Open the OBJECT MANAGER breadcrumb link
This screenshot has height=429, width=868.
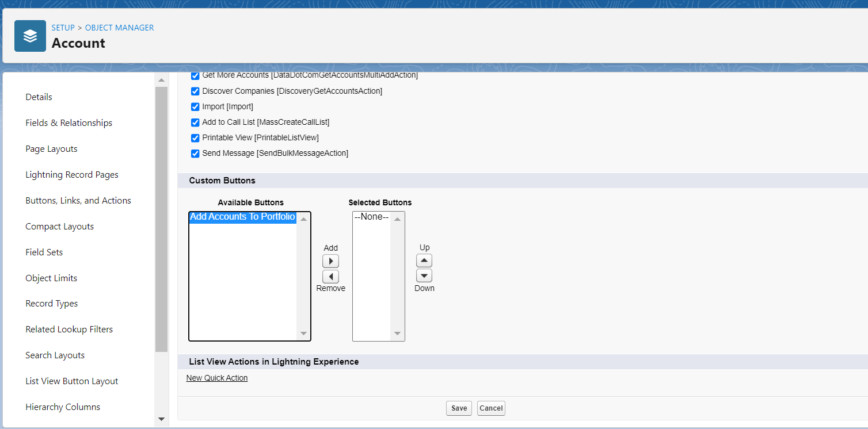point(119,27)
